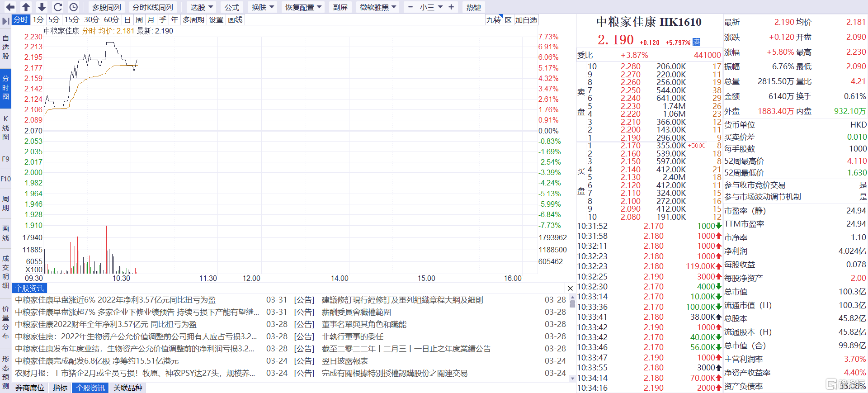Click 设置 in the period bar
Viewport: 868px width, 393px height.
216,20
